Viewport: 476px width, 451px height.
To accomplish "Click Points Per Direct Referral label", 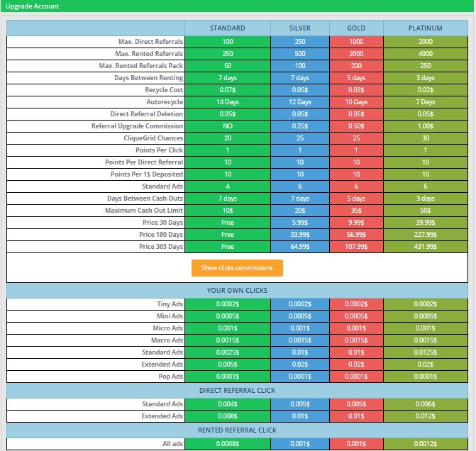I will [x=144, y=162].
